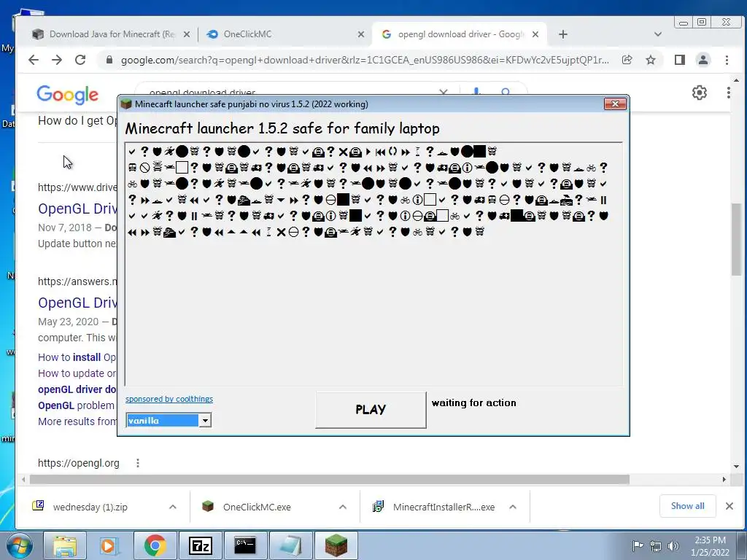Click Show all downloads
This screenshot has width=747, height=560.
(687, 506)
